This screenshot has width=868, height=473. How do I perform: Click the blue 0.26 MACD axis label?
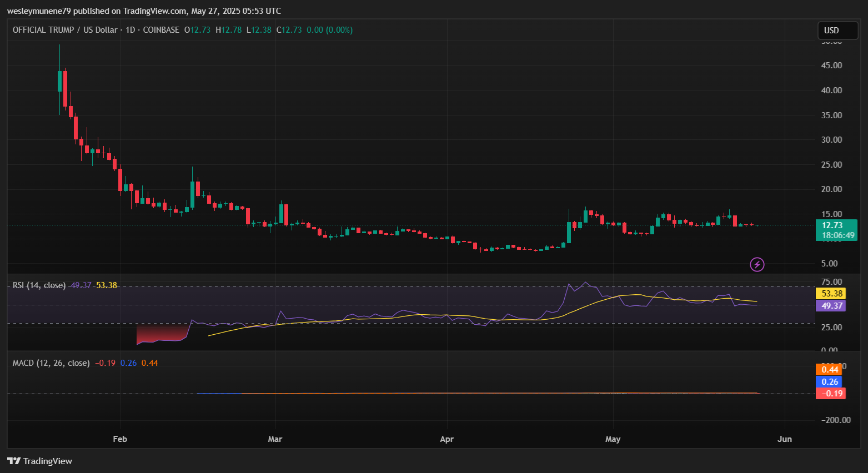[830, 382]
